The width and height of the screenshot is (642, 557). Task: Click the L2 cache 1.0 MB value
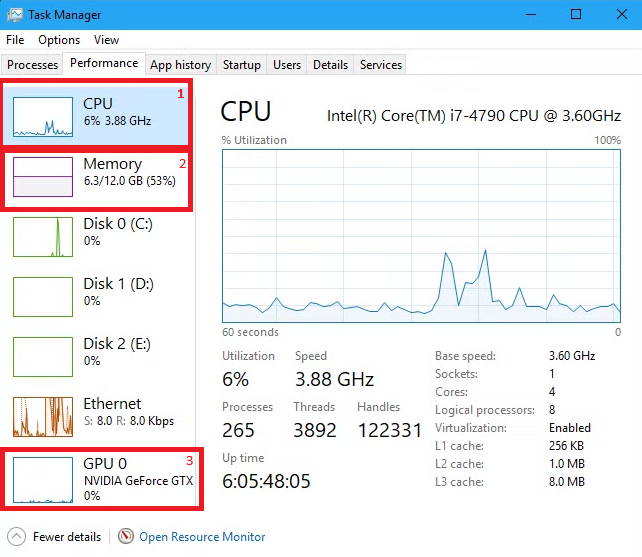567,464
